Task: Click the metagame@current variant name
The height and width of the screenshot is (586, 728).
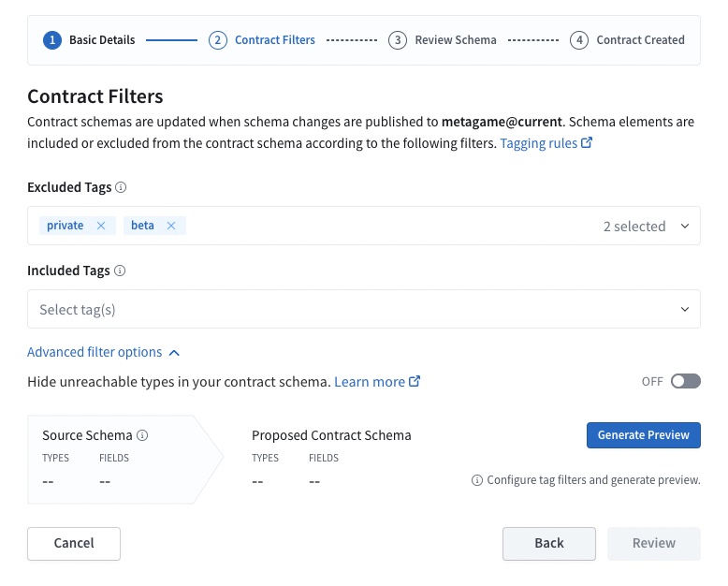Action: tap(502, 122)
